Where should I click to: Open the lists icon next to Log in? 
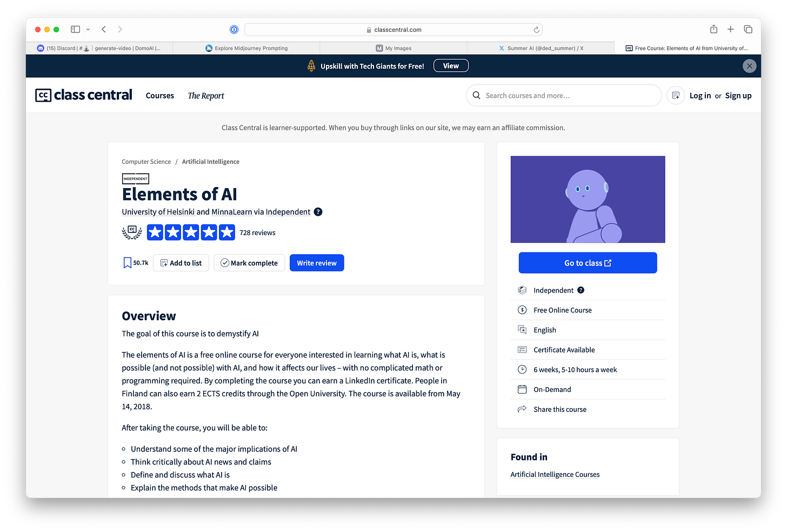[676, 96]
